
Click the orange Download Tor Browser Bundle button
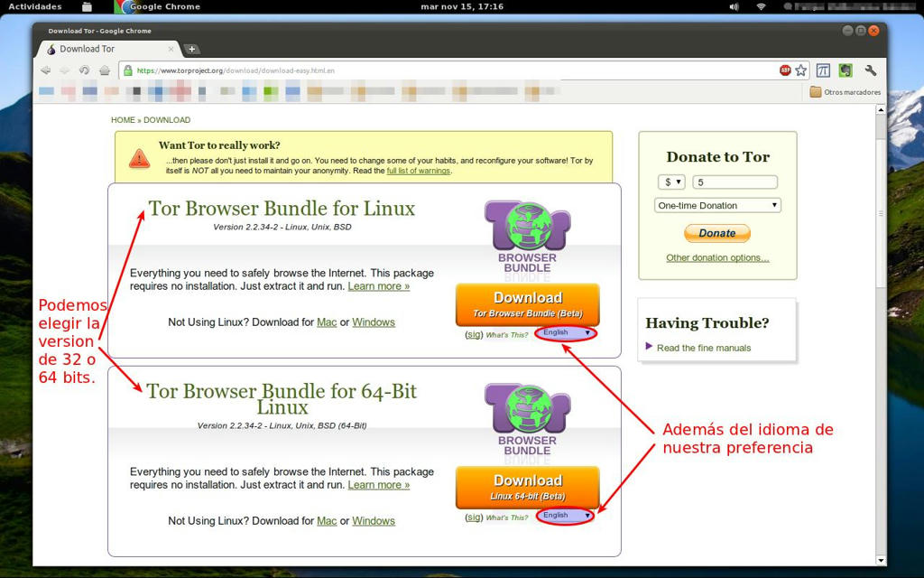pos(527,304)
